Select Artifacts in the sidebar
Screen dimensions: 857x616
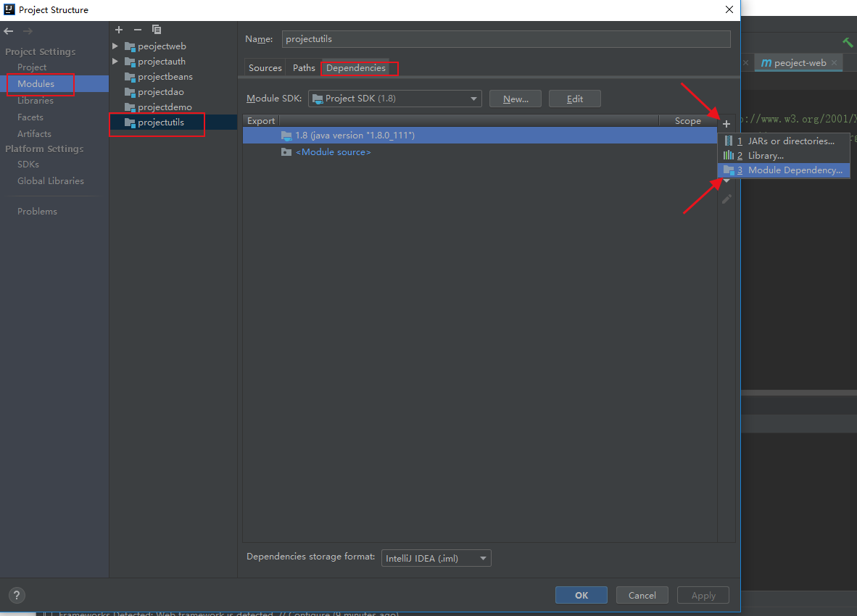coord(34,134)
